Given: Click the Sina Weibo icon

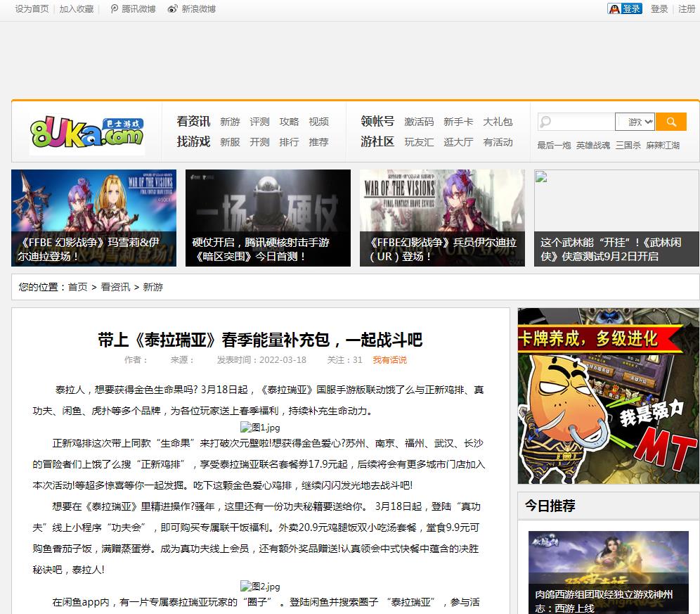Looking at the screenshot, I should [172, 8].
